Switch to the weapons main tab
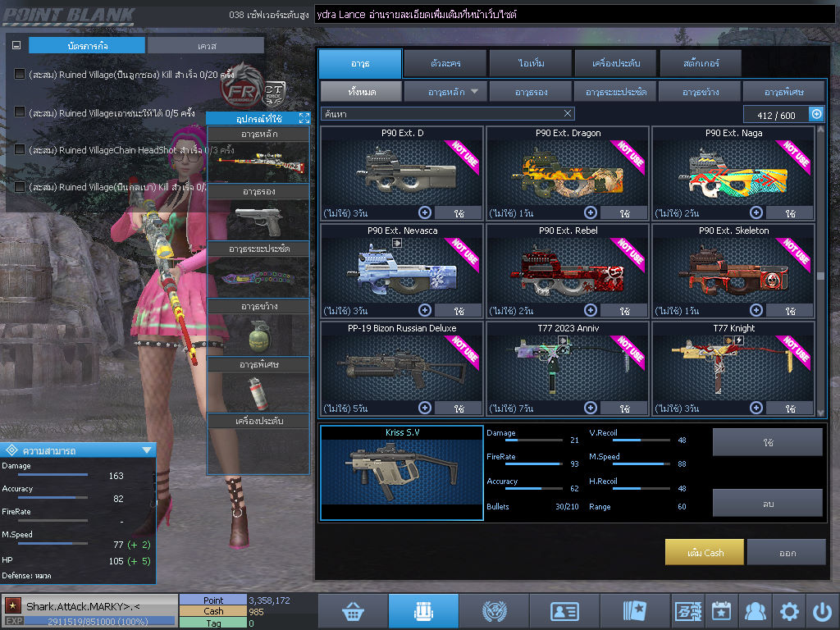 point(360,63)
